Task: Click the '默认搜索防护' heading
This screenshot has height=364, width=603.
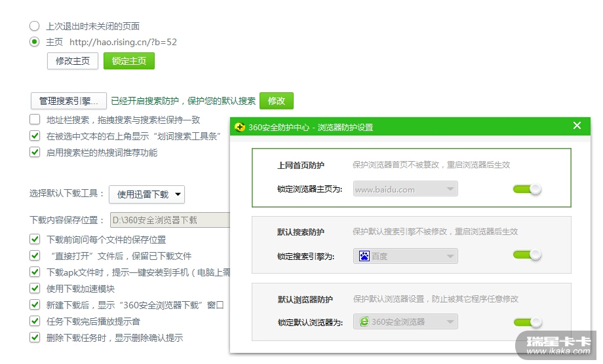Action: [x=301, y=232]
